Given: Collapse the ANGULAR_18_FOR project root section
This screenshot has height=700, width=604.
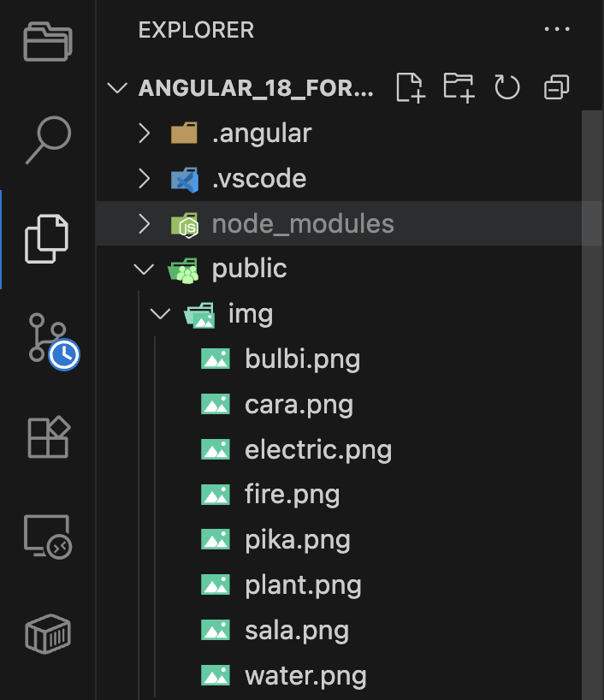Looking at the screenshot, I should tap(256, 88).
